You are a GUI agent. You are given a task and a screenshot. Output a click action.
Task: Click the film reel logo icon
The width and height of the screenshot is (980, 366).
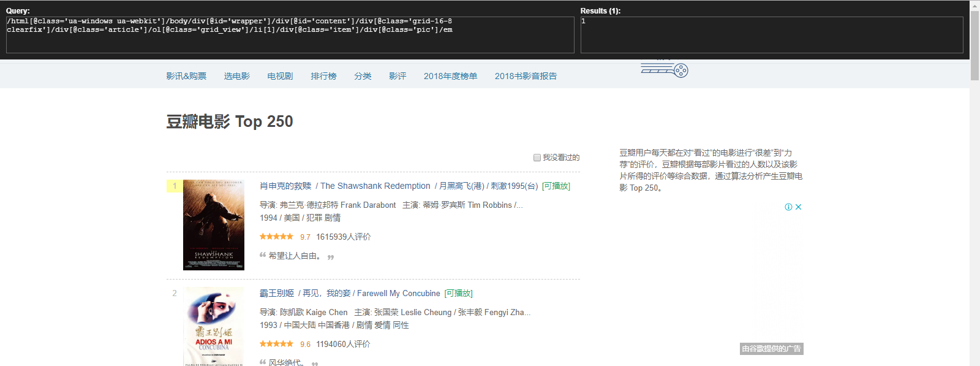click(x=665, y=69)
